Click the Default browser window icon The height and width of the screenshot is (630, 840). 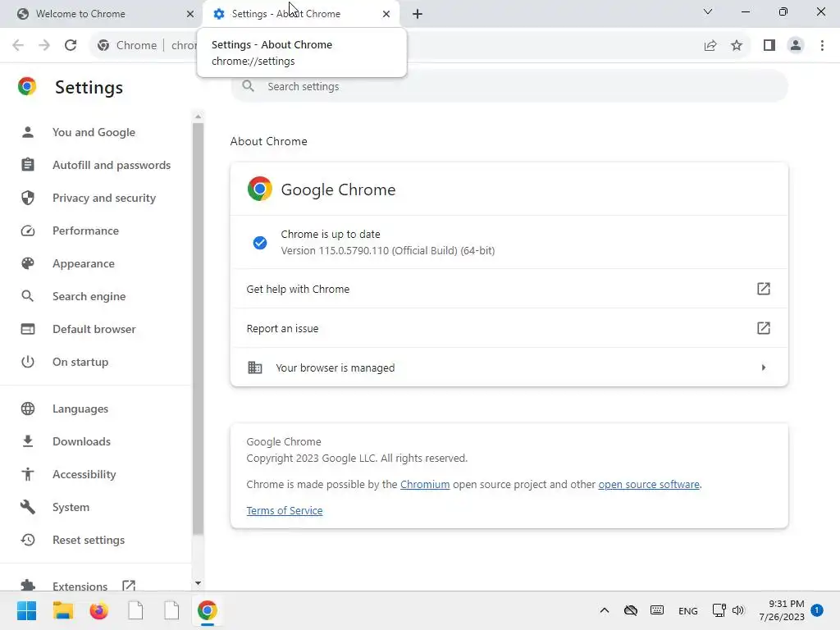click(x=28, y=329)
